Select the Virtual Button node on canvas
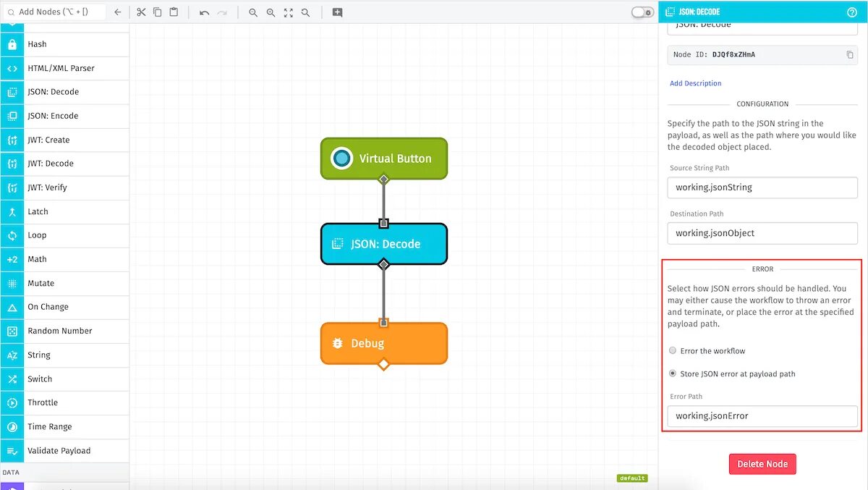 point(384,159)
